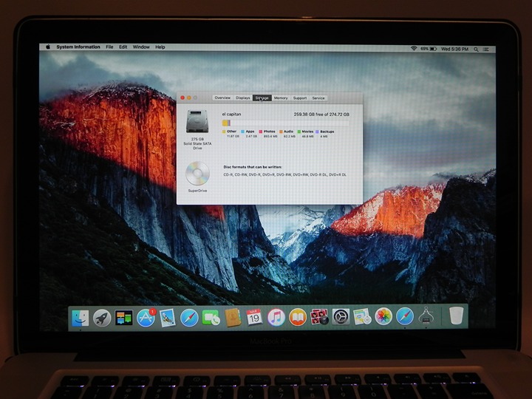This screenshot has height=399, width=532.
Task: Open the Help menu
Action: [x=160, y=47]
